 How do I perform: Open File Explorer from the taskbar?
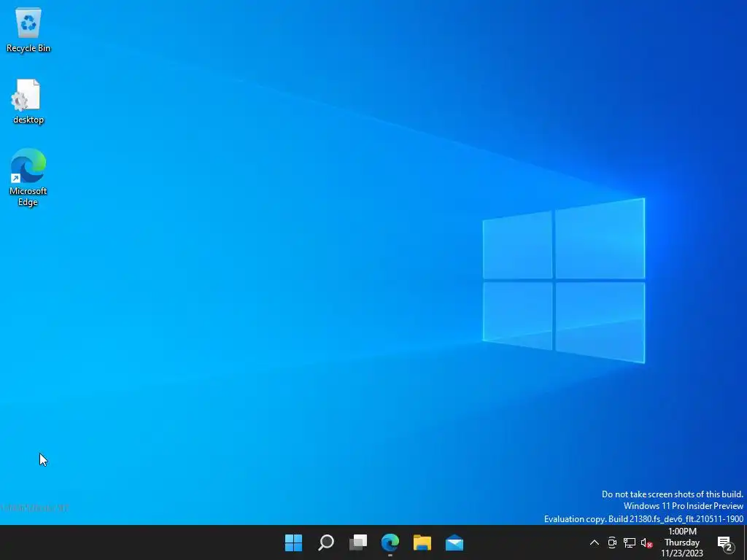pyautogui.click(x=422, y=542)
